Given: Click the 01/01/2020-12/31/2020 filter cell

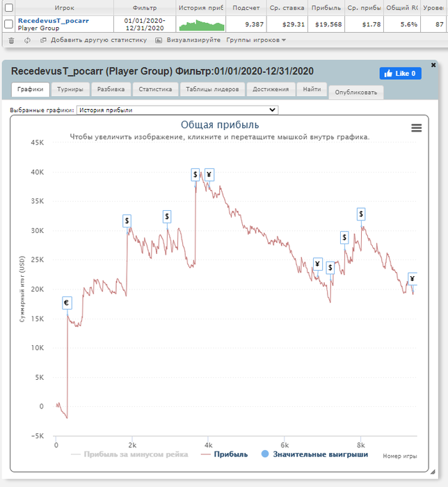Looking at the screenshot, I should (x=145, y=24).
